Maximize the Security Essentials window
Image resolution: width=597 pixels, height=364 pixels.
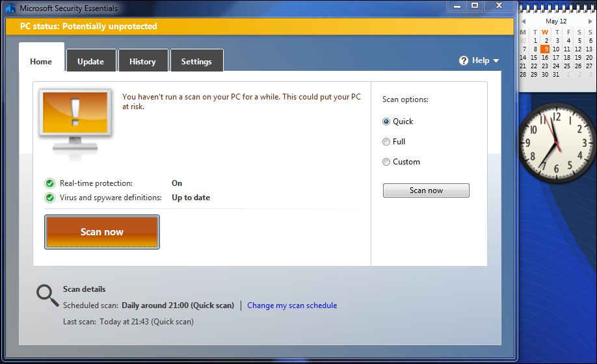coord(474,6)
